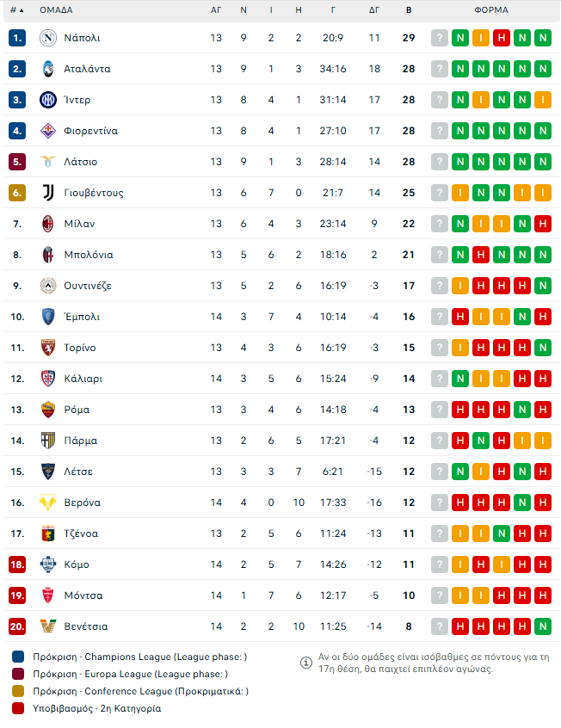Viewport: 561px width, 728px height.
Task: Sort standings by ΟΜΑΔΑ column header
Action: (56, 10)
